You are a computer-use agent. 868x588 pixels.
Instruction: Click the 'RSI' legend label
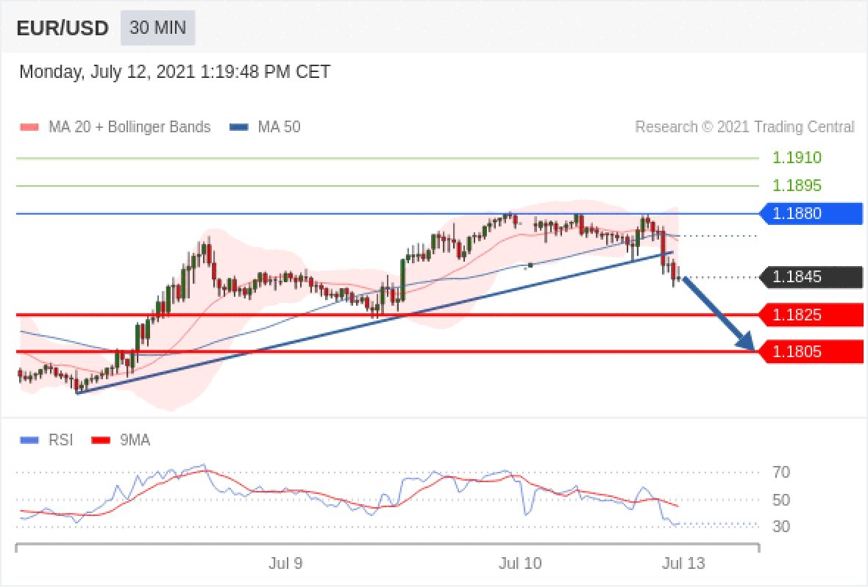click(x=61, y=440)
